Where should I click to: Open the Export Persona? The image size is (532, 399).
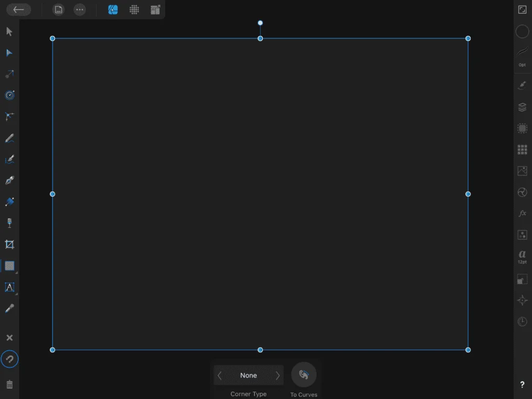pos(155,9)
